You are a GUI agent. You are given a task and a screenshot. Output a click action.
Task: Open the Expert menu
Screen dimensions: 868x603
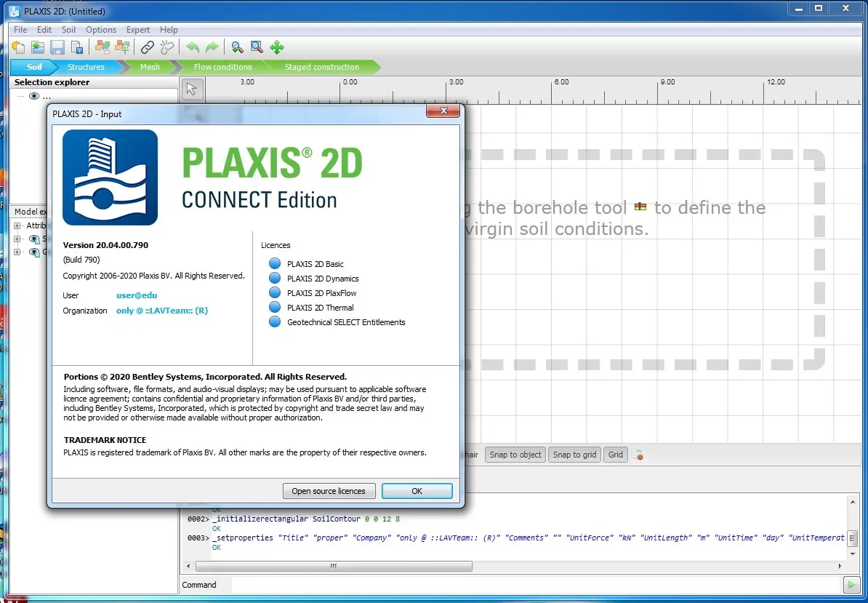(138, 30)
